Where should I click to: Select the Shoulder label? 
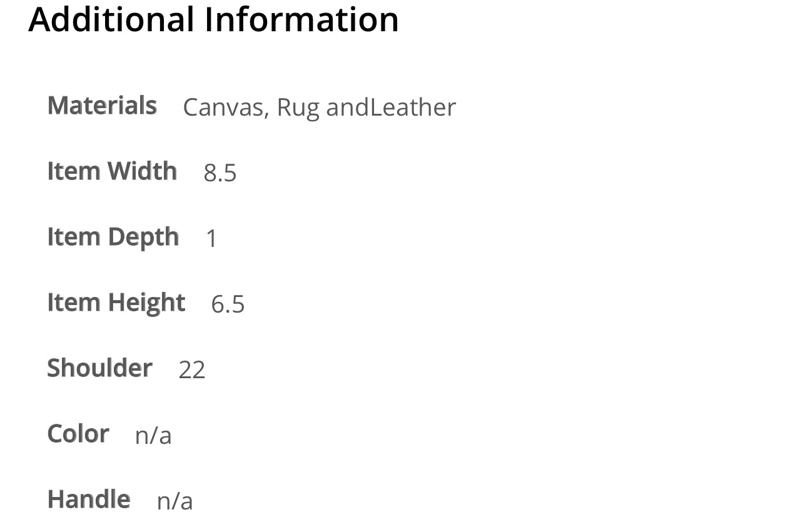click(x=100, y=368)
